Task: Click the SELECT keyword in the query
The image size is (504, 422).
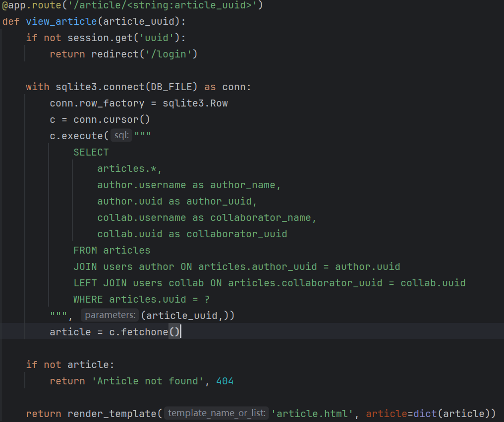Action: (91, 152)
